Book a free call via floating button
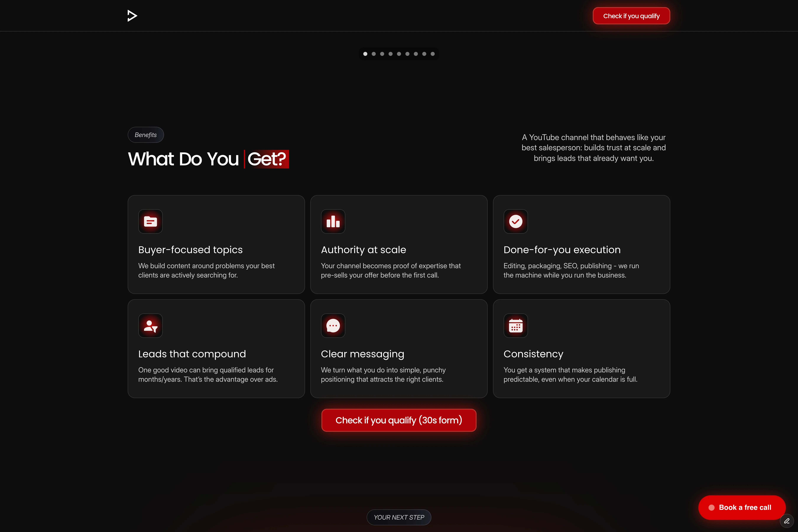Image resolution: width=798 pixels, height=532 pixels. 742,508
